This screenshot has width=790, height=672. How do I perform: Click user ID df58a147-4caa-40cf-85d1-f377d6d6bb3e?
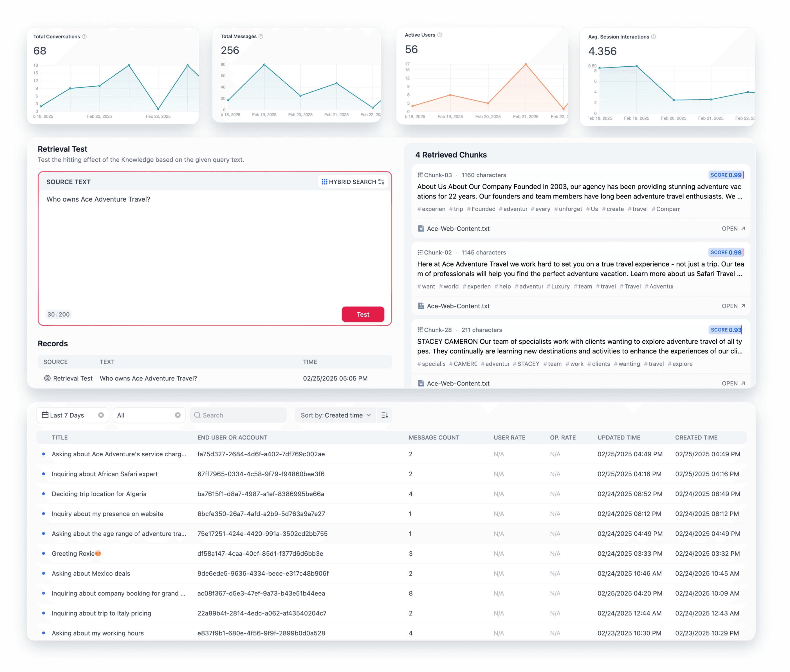tap(260, 554)
